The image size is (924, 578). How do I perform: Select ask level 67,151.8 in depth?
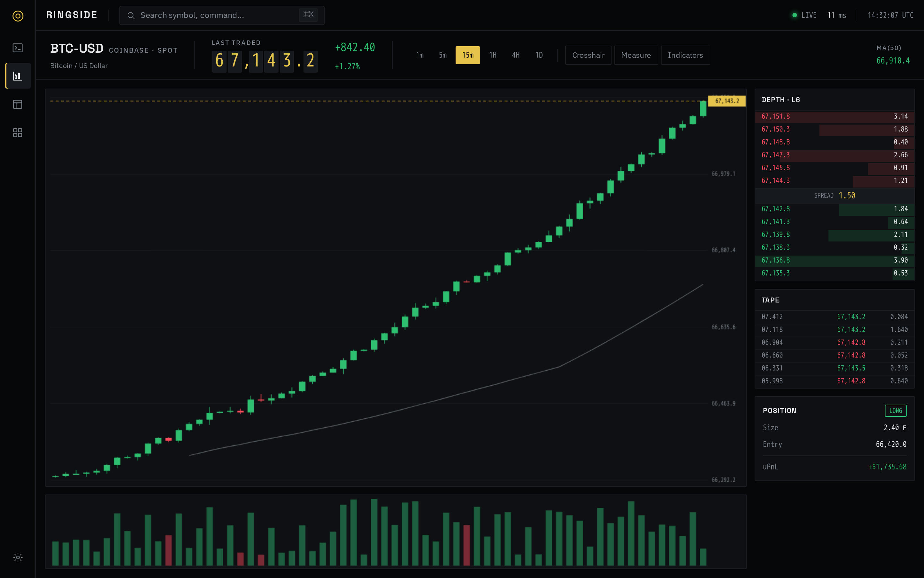tap(835, 117)
